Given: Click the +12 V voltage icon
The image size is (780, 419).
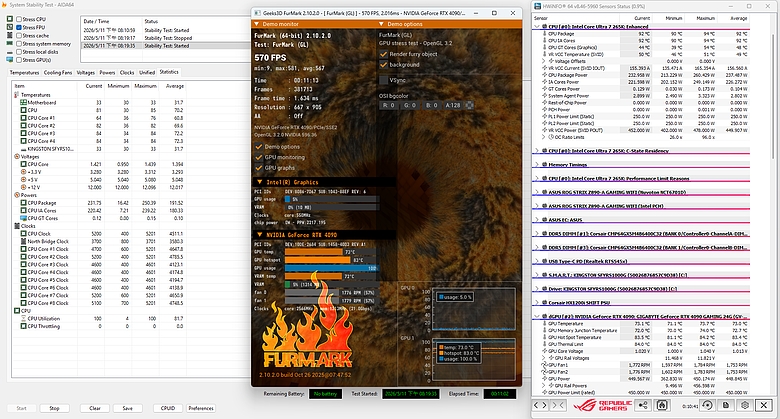Looking at the screenshot, I should point(23,187).
